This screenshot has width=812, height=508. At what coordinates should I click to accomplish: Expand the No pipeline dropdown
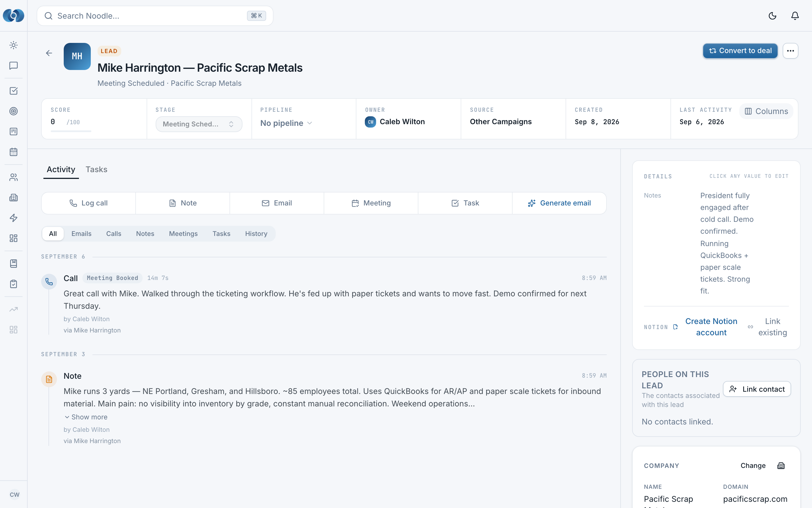pyautogui.click(x=286, y=123)
